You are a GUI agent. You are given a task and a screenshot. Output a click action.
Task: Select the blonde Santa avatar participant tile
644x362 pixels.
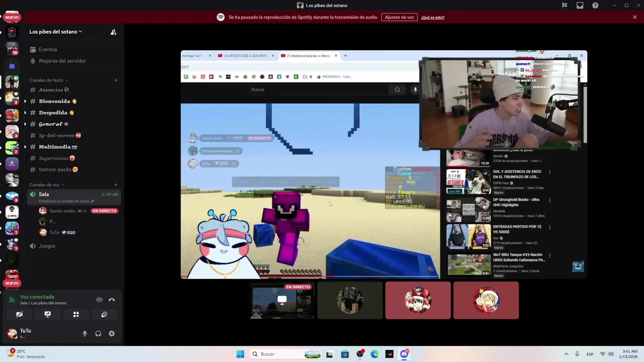tap(486, 300)
